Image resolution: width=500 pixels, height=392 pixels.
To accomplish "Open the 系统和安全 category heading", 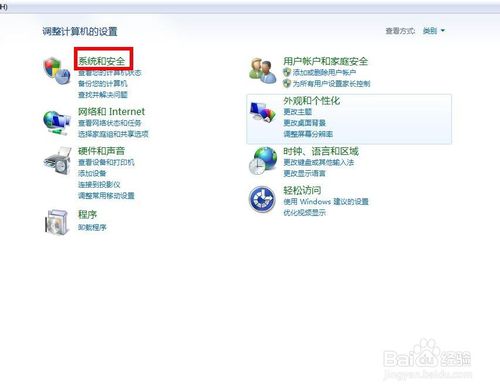I will (x=101, y=61).
